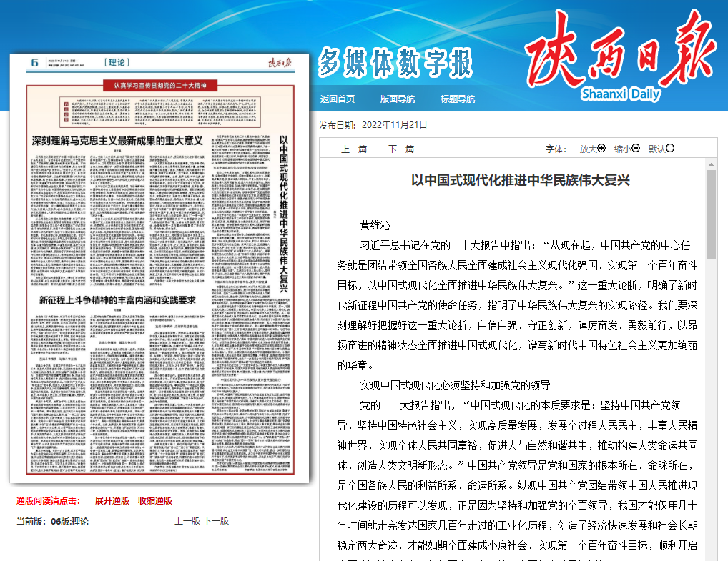The width and height of the screenshot is (728, 561).
Task: Select 新征程上斗争精神的丰富内涵和实践要求 headline in page preview
Action: (x=117, y=300)
